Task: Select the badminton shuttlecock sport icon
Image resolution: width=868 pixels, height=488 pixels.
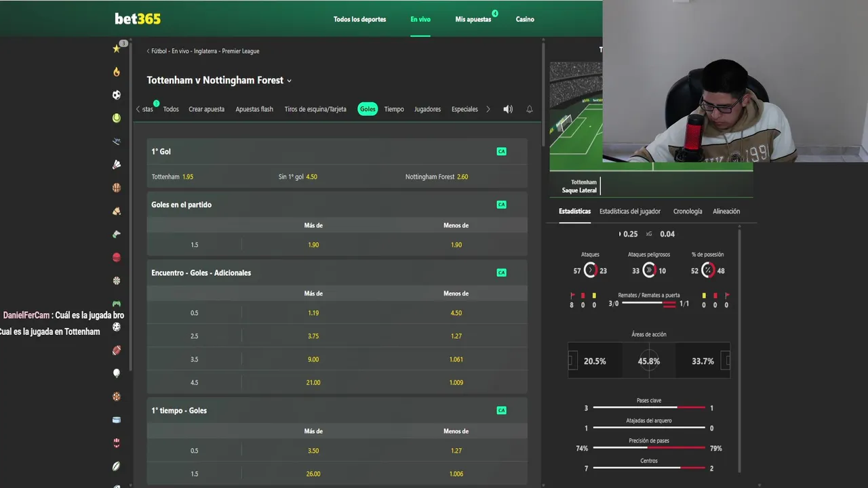Action: click(x=117, y=165)
